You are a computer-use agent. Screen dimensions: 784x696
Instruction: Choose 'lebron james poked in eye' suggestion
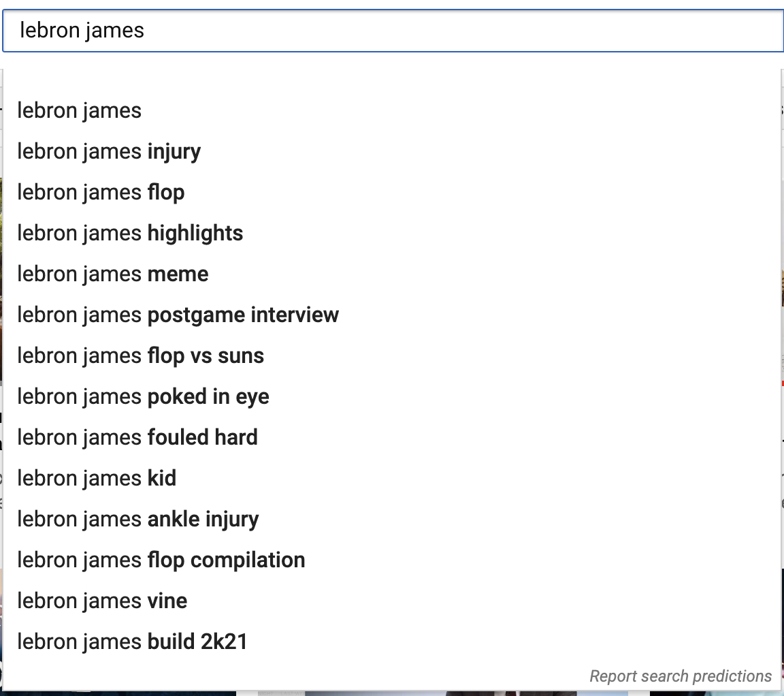(x=392, y=397)
